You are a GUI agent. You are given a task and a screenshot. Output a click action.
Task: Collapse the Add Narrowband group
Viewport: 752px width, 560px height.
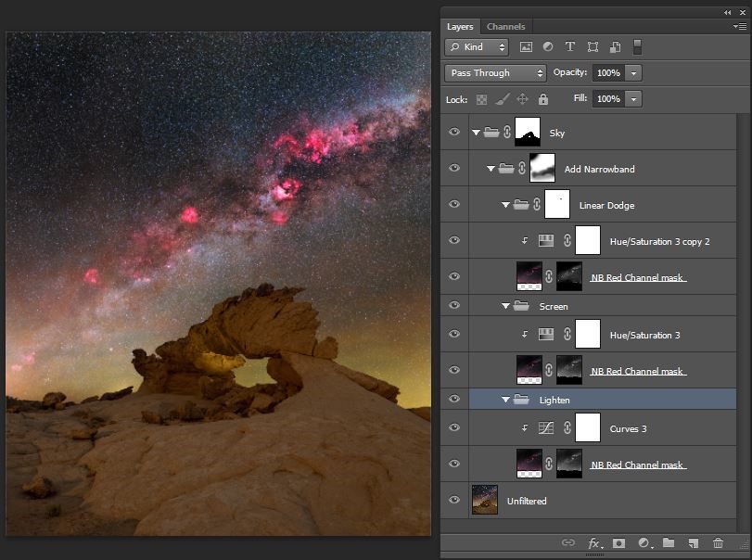click(x=491, y=170)
